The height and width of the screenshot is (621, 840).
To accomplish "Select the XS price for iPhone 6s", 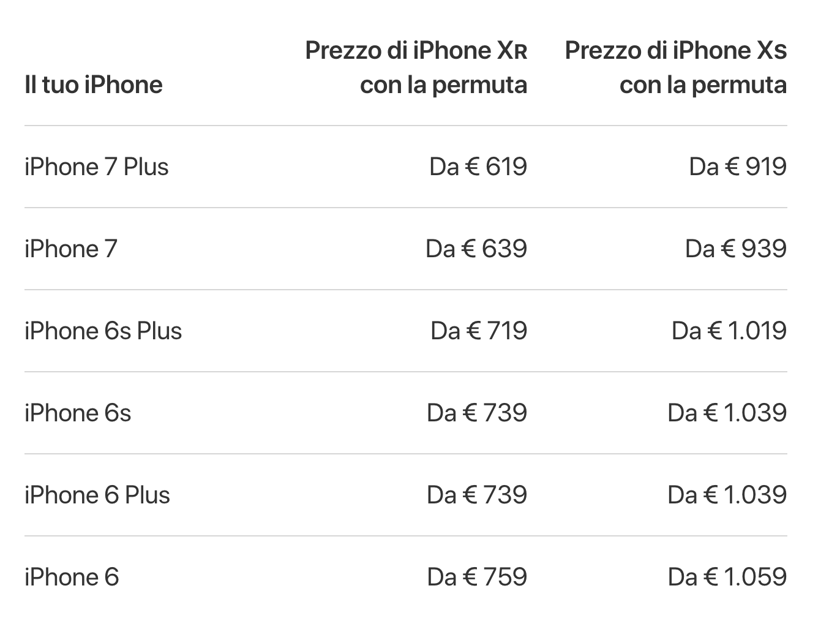I will pos(727,413).
